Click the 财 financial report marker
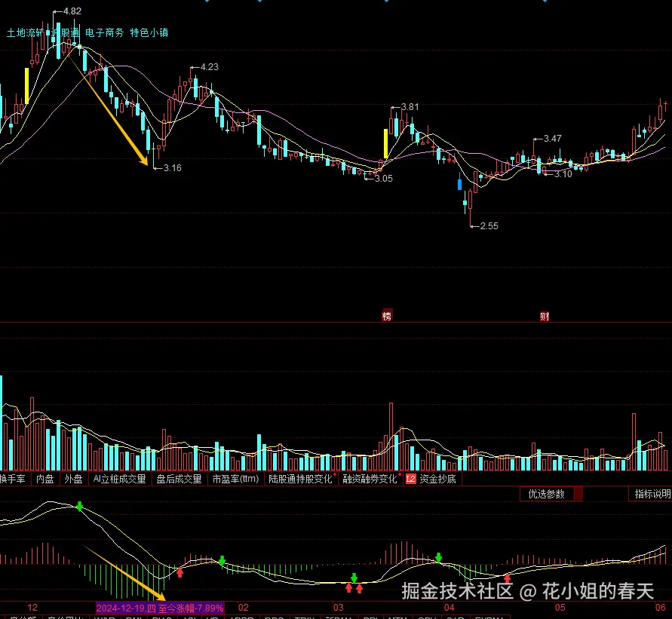Viewport: 672px width, 619px height. [545, 317]
